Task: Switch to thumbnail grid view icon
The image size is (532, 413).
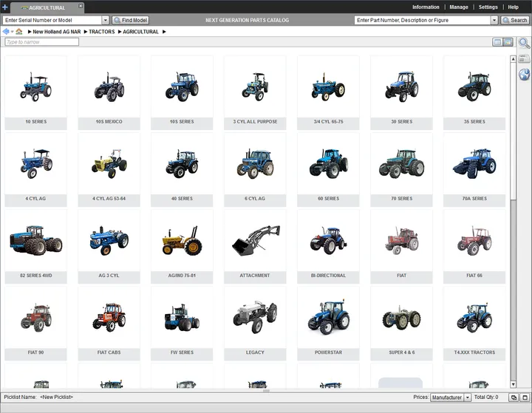Action: [508, 42]
